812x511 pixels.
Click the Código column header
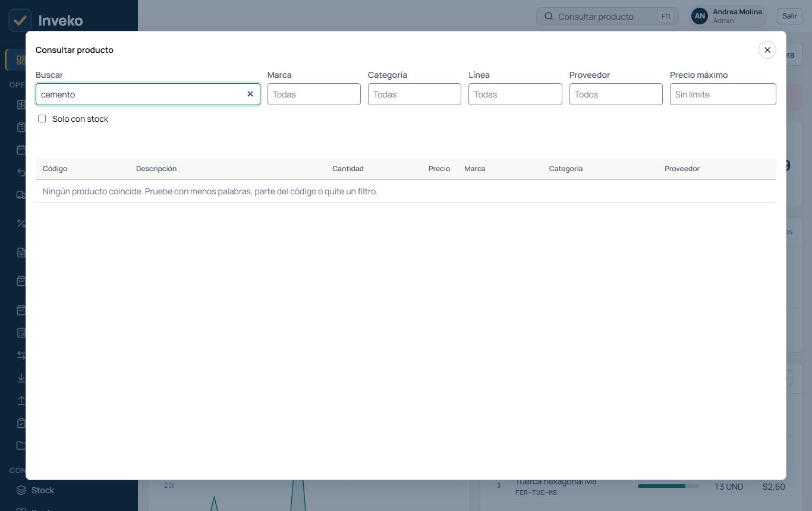[x=55, y=169]
